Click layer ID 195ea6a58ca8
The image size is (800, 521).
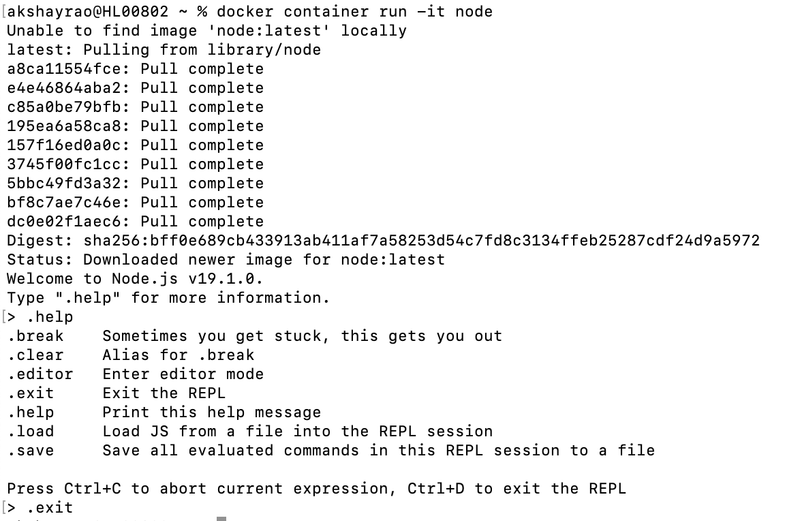[68, 126]
